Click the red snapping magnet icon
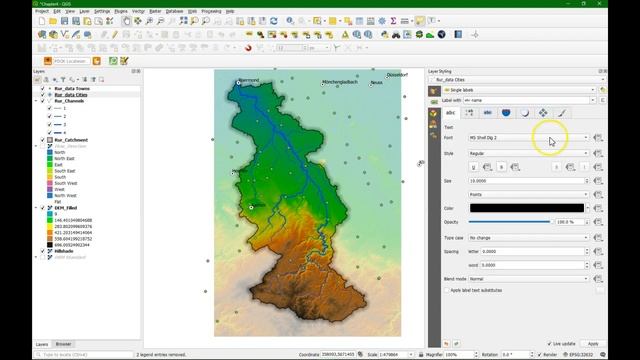The height and width of the screenshot is (360, 640). point(248,48)
